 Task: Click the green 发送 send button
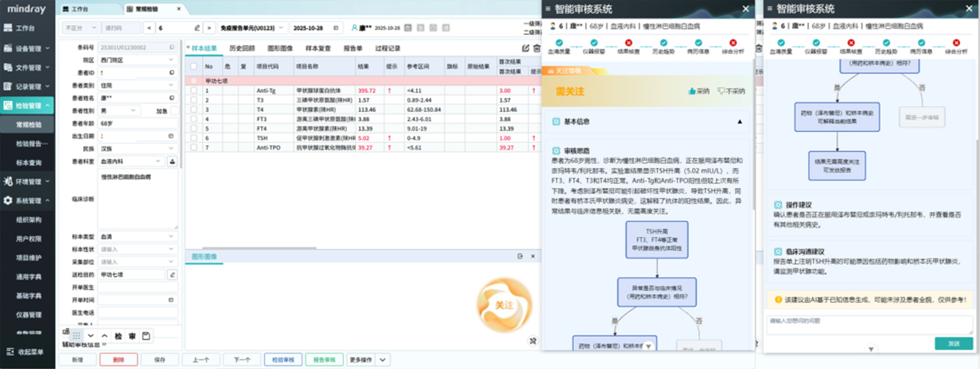coord(954,344)
